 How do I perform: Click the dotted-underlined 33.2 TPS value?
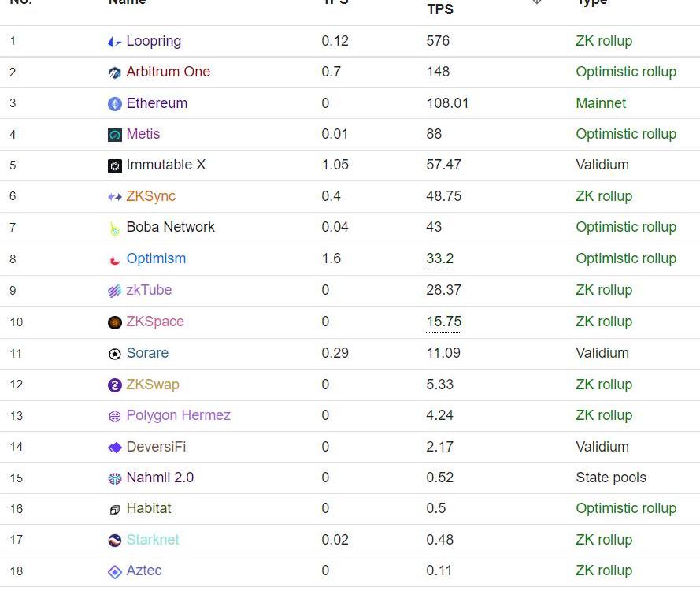(439, 258)
